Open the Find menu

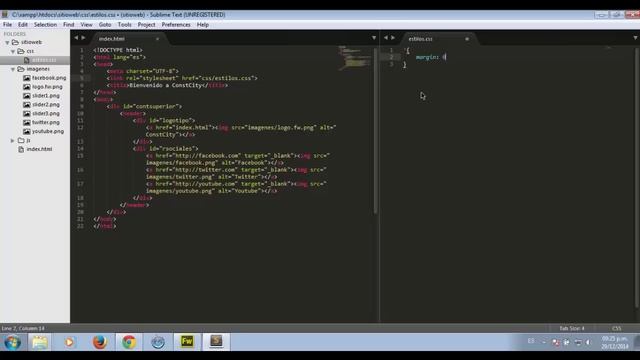pos(69,24)
